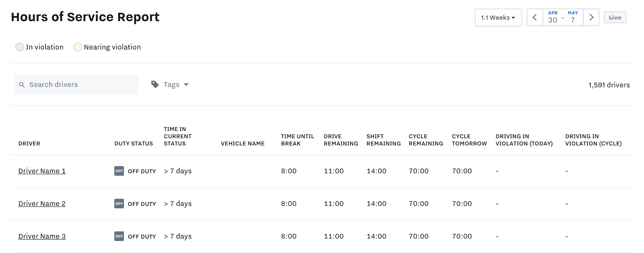The height and width of the screenshot is (253, 644).
Task: Sort by Cycle Remaining column header
Action: (x=426, y=140)
